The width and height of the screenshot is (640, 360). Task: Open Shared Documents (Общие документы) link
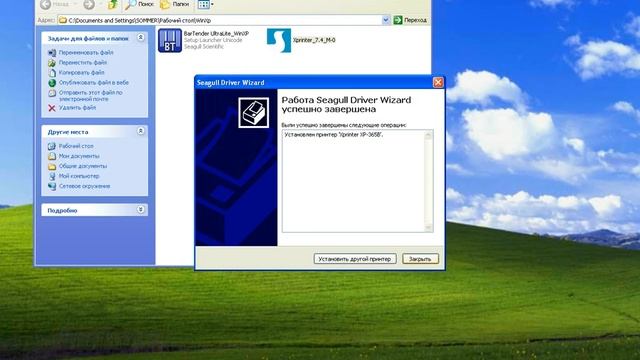click(83, 166)
